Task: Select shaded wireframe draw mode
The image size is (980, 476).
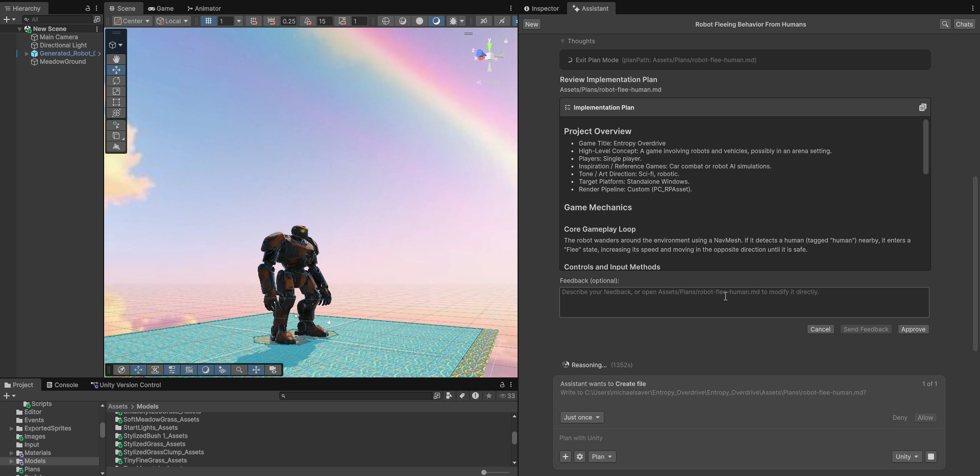Action: [x=403, y=21]
